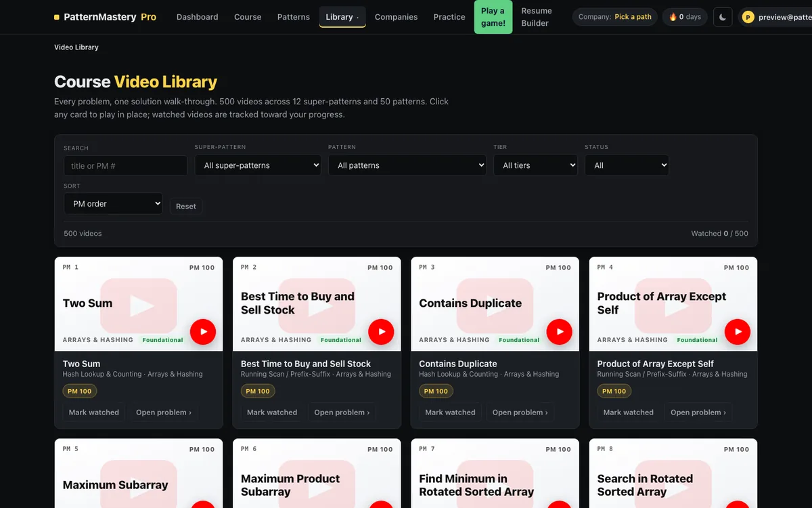Viewport: 812px width, 508px height.
Task: Click the Company: Pick a path pill
Action: 615,17
